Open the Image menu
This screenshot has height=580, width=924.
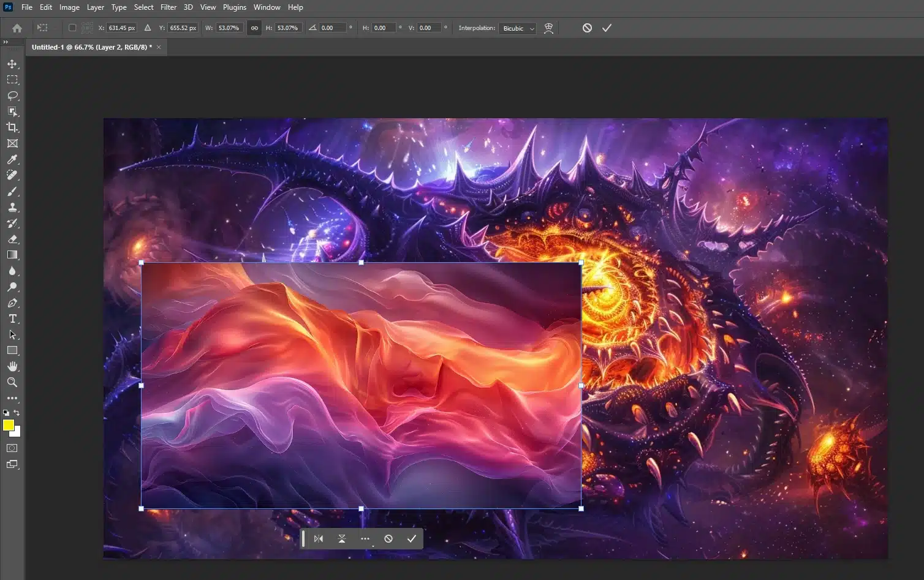point(69,7)
